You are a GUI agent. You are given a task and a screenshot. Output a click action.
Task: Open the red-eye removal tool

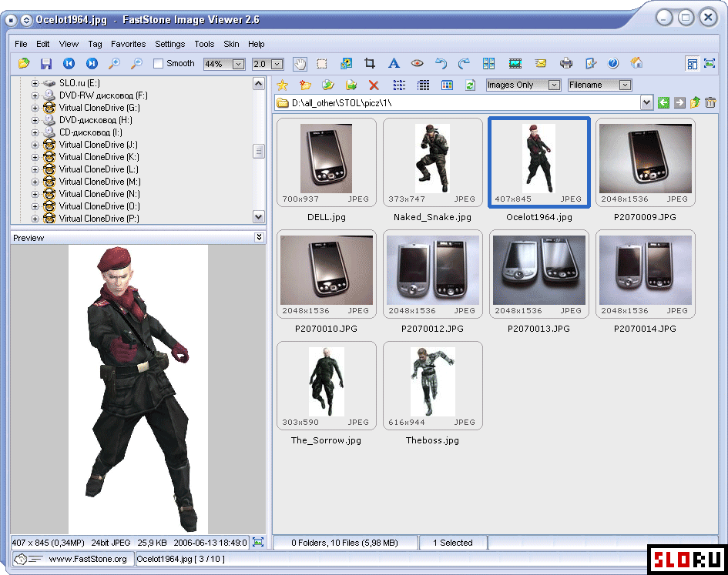coord(418,64)
